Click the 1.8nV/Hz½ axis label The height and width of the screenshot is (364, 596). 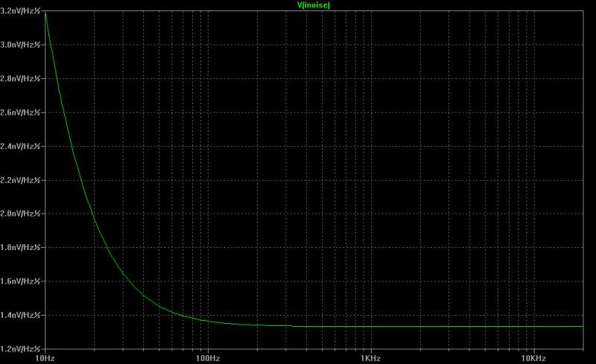click(x=20, y=247)
